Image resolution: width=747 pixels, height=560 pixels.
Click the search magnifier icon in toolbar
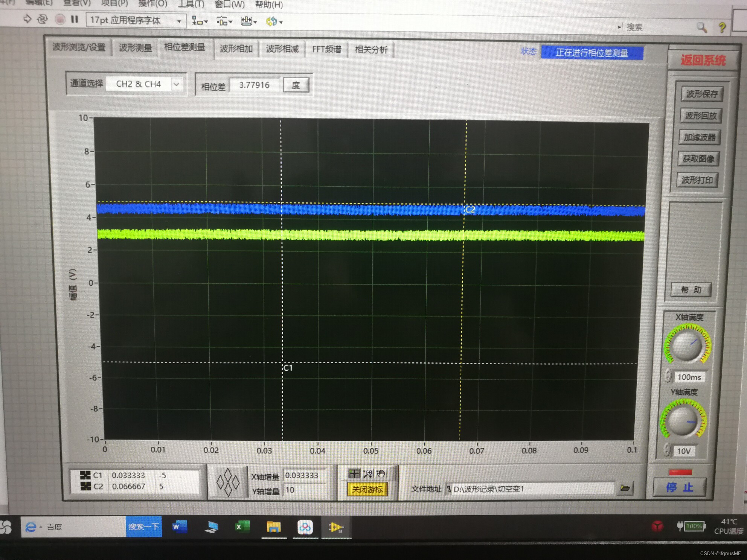(701, 27)
